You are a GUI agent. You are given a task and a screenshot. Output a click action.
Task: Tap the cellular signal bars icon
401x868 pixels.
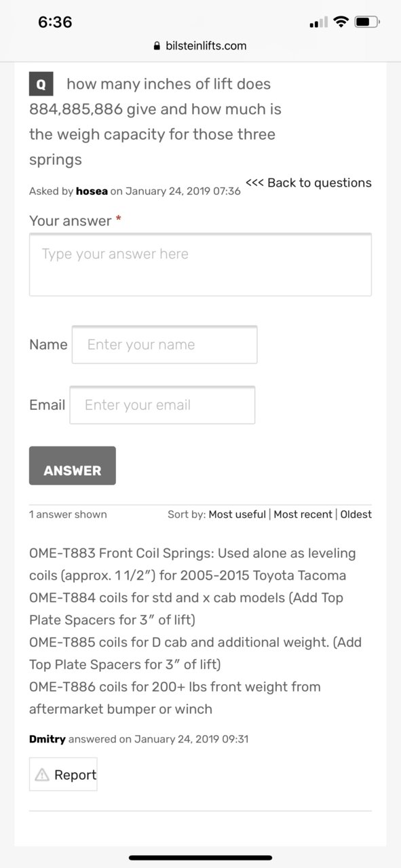click(x=318, y=22)
